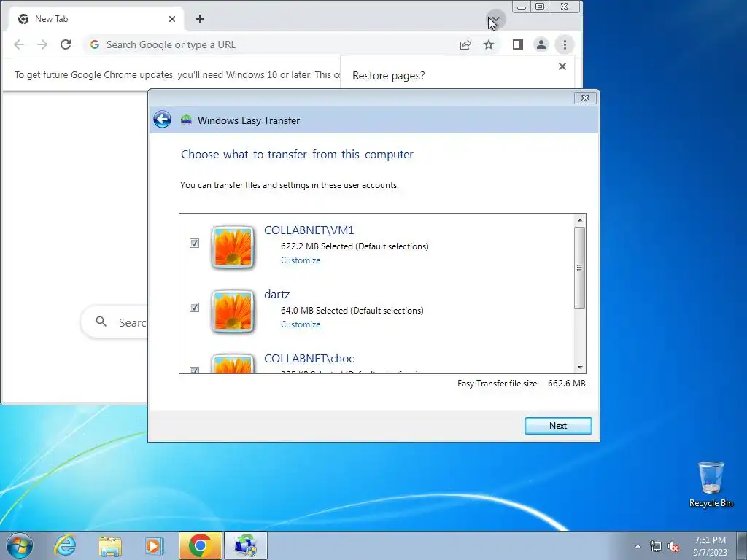Click the 662.6 MB file size value
The image size is (747, 560).
(566, 384)
